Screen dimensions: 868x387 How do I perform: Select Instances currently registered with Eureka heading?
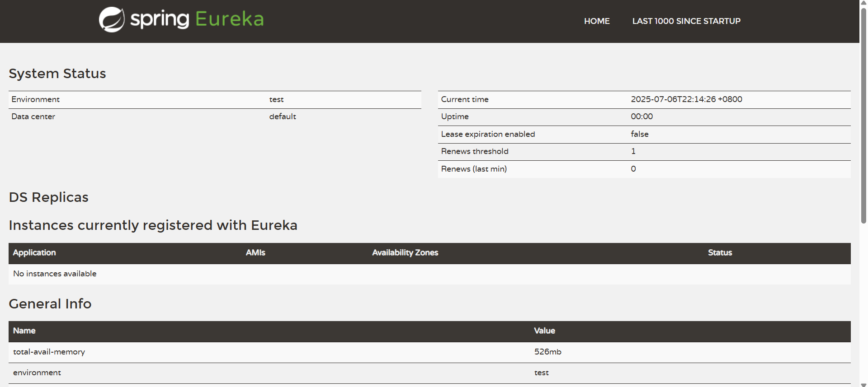pyautogui.click(x=153, y=225)
